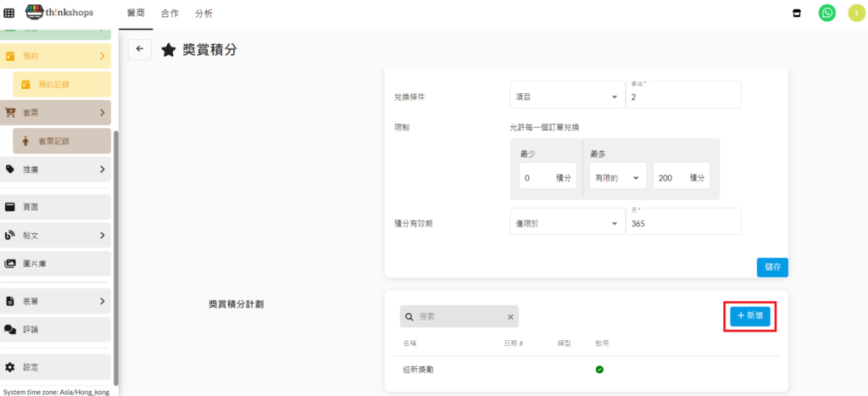Click the WhatsApp icon in header
This screenshot has width=868, height=396.
pyautogui.click(x=826, y=14)
